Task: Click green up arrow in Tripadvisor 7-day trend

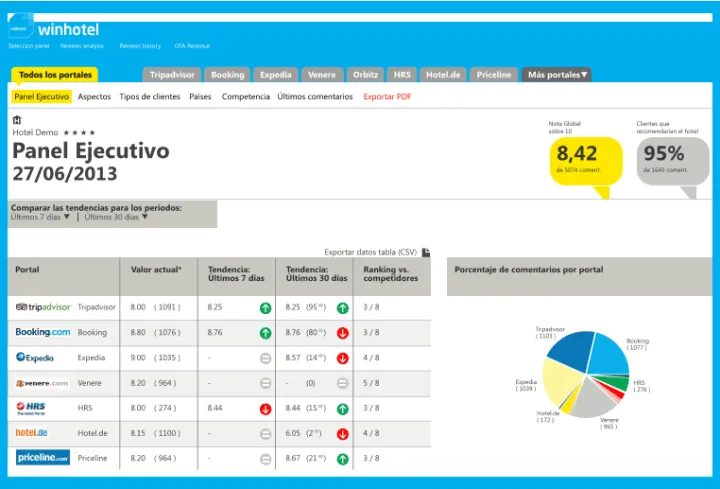Action: point(265,308)
